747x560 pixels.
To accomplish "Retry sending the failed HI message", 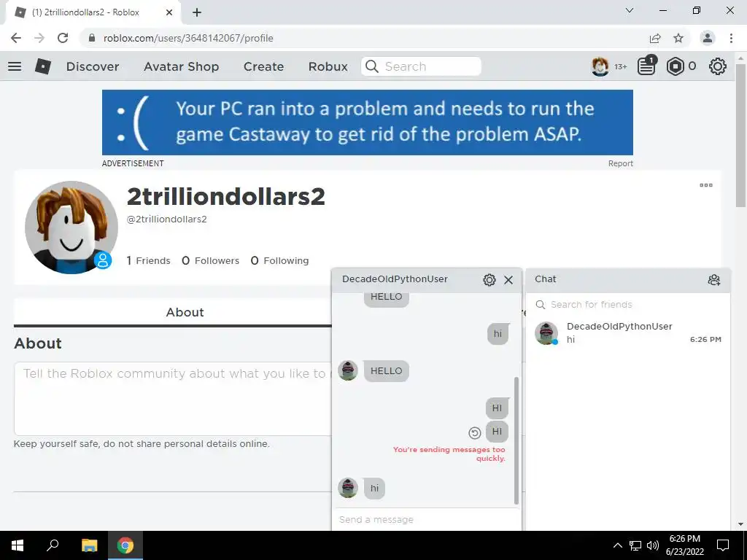I will pos(474,432).
